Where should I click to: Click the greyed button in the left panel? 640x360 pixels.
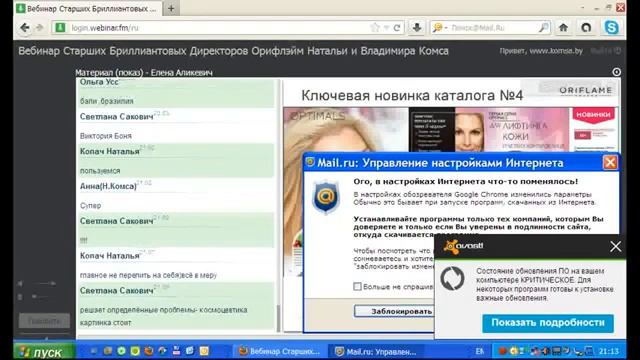[x=44, y=321]
